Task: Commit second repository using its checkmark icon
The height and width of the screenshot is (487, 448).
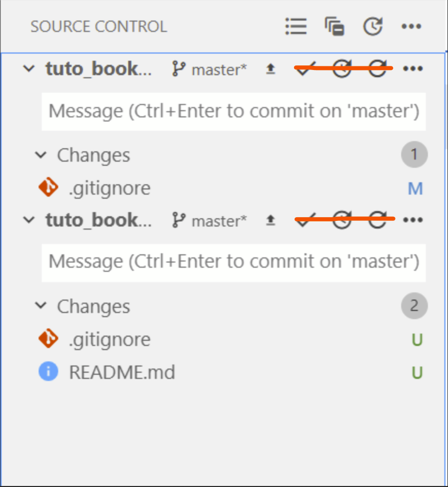Action: click(x=305, y=220)
